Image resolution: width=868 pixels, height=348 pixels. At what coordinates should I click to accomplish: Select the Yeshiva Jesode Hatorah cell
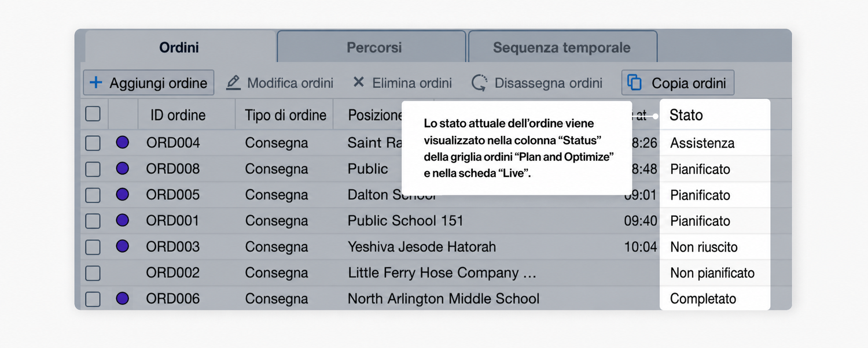click(x=422, y=247)
